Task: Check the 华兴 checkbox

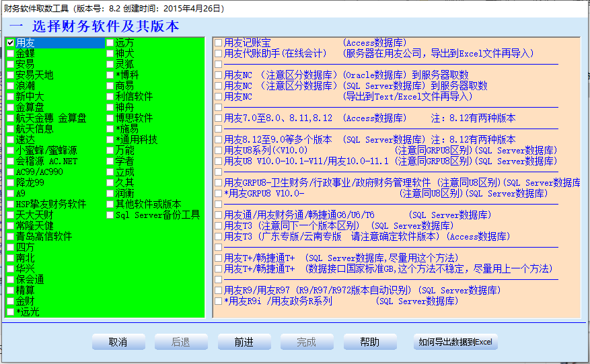Action: pyautogui.click(x=11, y=268)
